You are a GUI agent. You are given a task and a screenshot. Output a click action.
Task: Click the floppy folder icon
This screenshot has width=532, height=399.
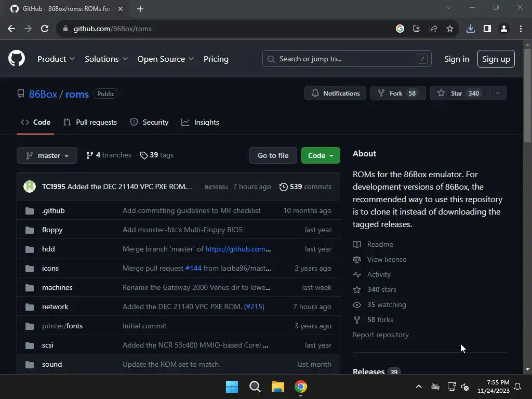[30, 230]
